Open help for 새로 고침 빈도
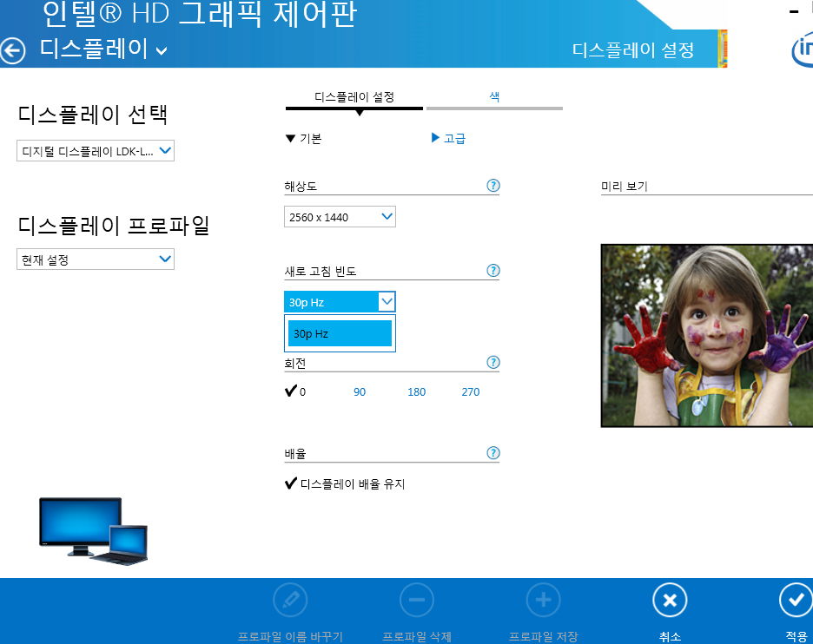 tap(493, 270)
